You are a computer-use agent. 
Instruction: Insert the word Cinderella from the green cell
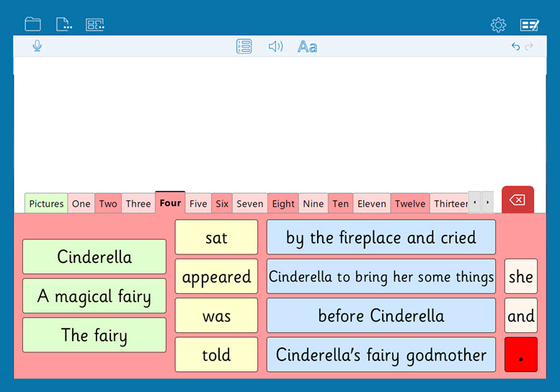[94, 257]
